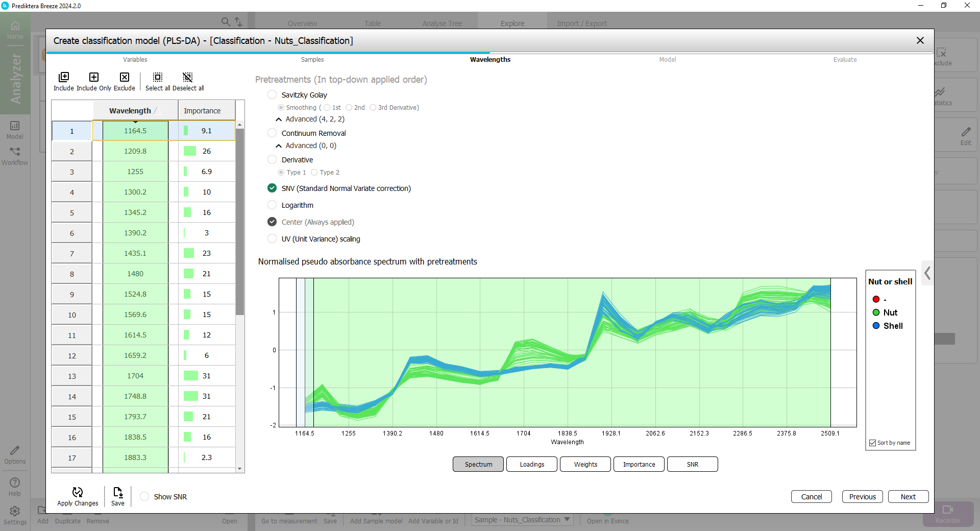The height and width of the screenshot is (531, 980).
Task: Collapse the legend panel side arrow
Action: (927, 274)
